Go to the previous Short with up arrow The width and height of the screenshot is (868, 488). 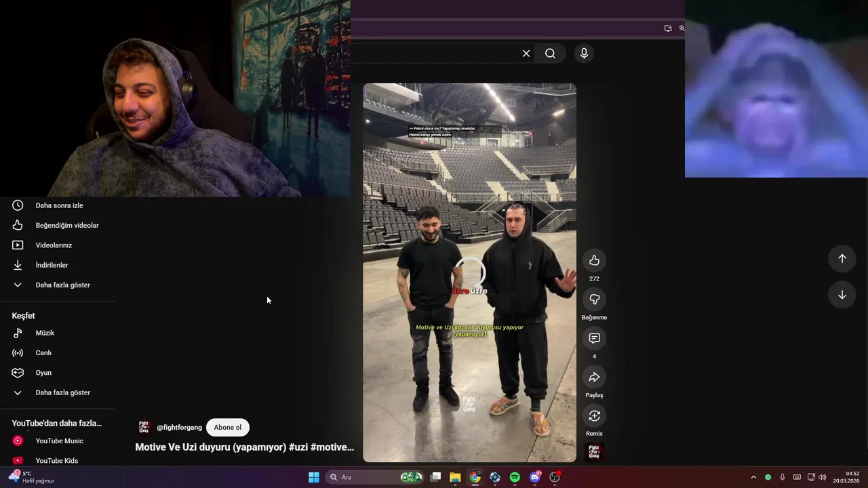pyautogui.click(x=842, y=258)
